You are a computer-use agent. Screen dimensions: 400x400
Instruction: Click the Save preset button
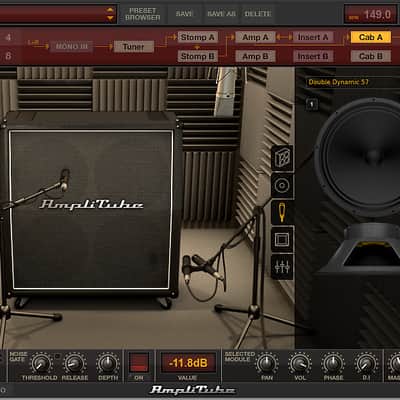[x=184, y=14]
